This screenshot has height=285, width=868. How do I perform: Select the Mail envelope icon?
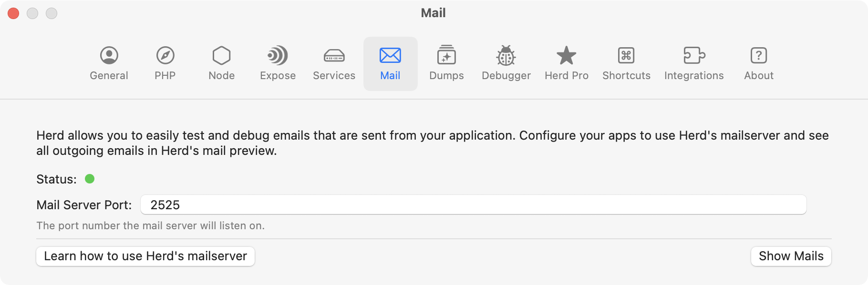click(x=391, y=56)
